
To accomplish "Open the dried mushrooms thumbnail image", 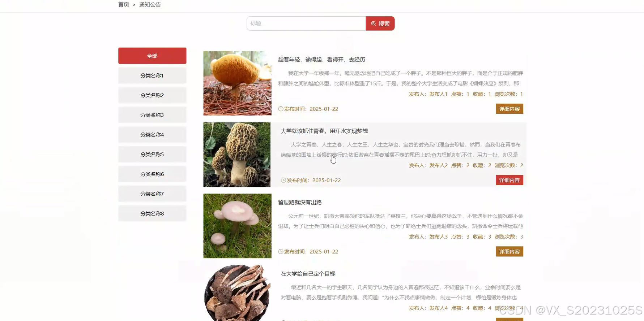I will [237, 293].
